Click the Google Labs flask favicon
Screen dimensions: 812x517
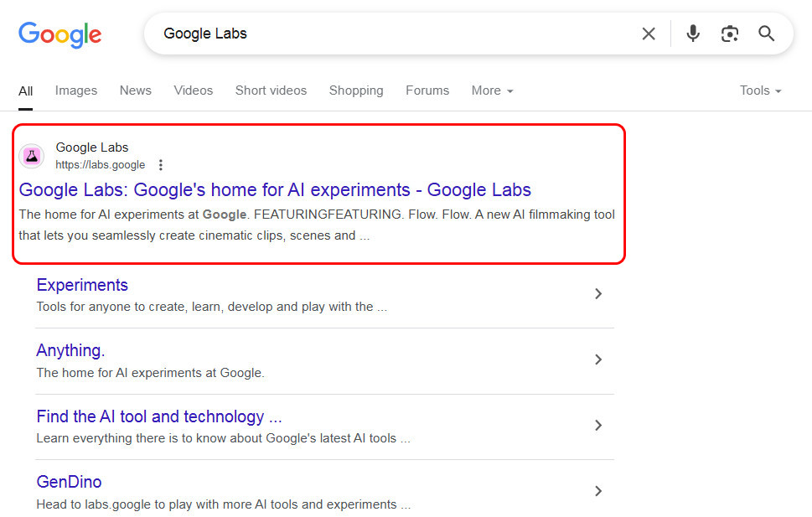pyautogui.click(x=31, y=156)
